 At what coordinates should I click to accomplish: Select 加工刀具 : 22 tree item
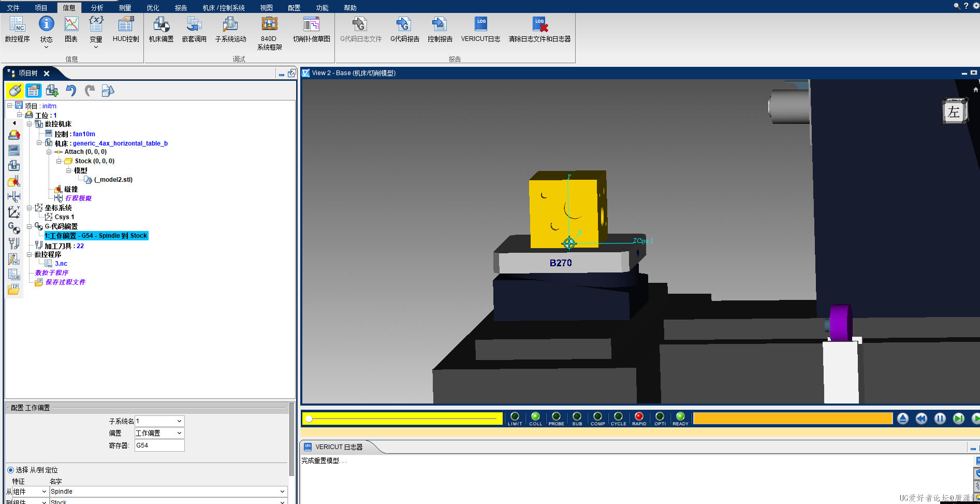pyautogui.click(x=64, y=246)
